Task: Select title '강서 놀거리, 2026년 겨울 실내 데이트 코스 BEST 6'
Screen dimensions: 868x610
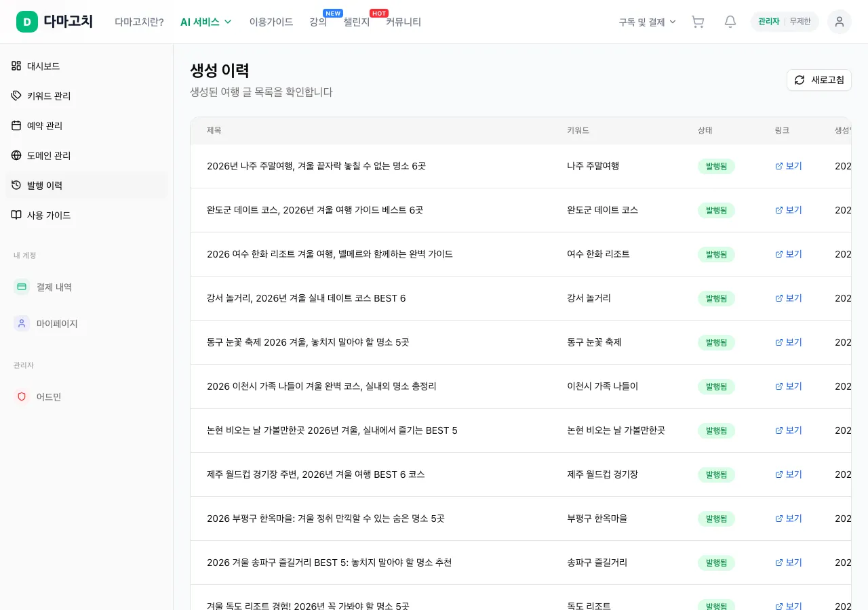Action: pos(307,298)
